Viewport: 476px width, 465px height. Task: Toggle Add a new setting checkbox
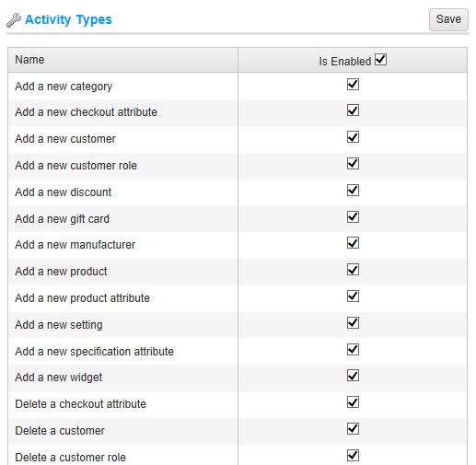(x=353, y=323)
